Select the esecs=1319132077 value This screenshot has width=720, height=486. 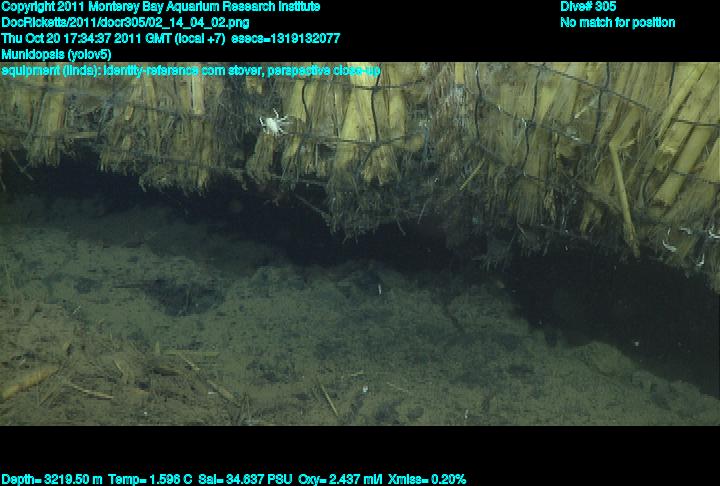[286, 39]
